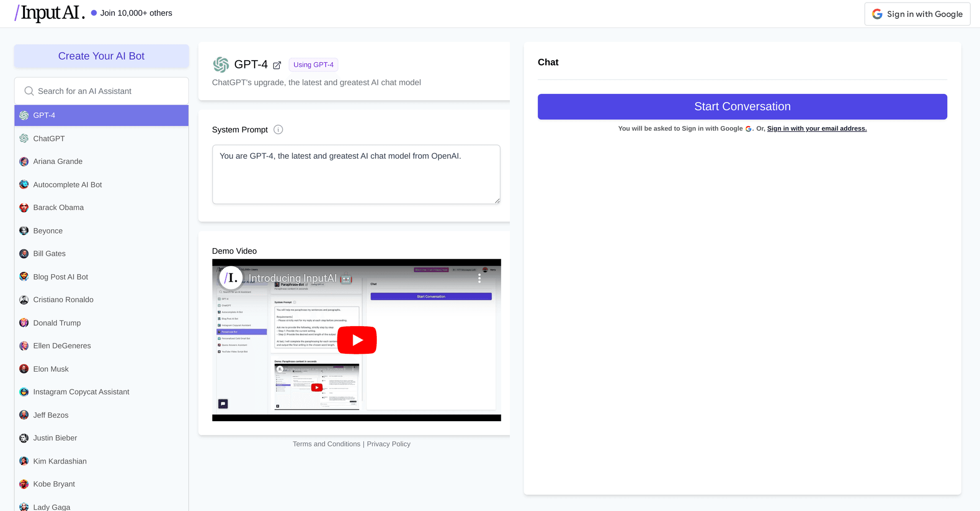This screenshot has width=980, height=511.
Task: Select Beyonce assistant
Action: tap(102, 231)
